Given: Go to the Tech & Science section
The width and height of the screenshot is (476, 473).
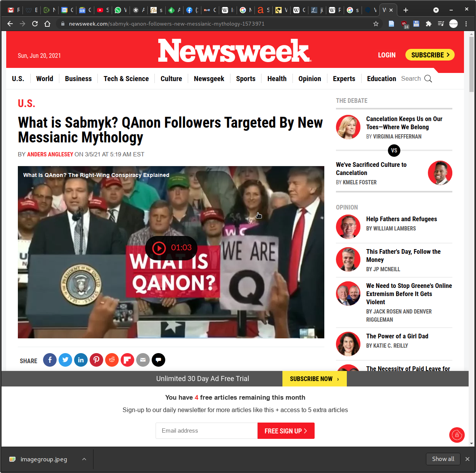Looking at the screenshot, I should [x=126, y=79].
